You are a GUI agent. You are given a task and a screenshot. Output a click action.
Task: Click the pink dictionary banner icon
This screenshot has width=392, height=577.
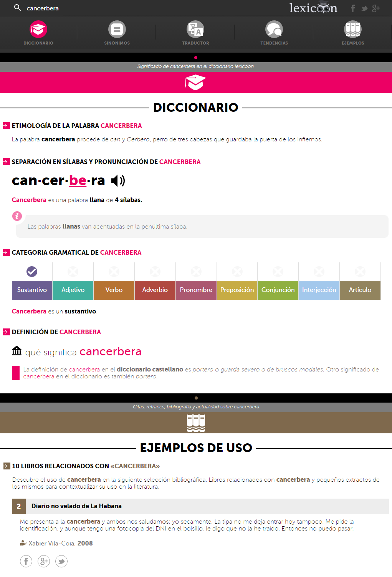click(x=195, y=82)
